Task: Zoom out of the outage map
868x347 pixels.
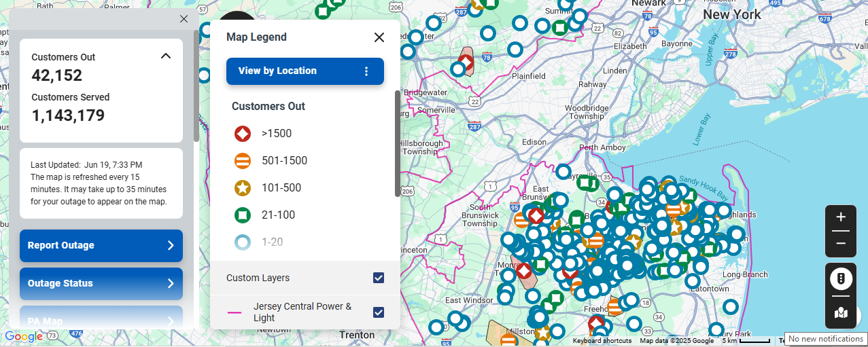Action: pos(841,243)
